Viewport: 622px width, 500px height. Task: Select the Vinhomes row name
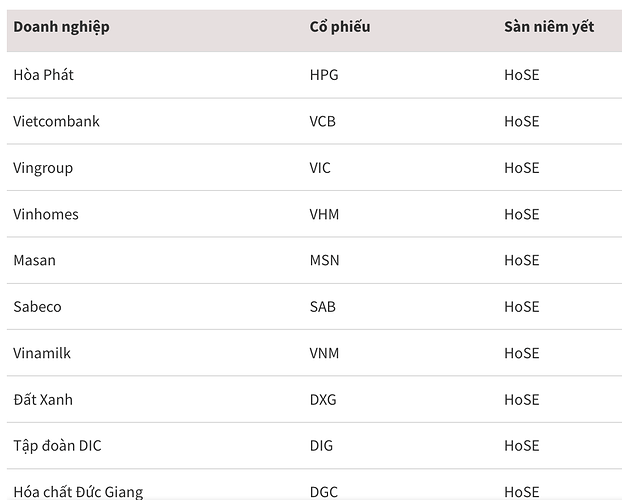[46, 214]
